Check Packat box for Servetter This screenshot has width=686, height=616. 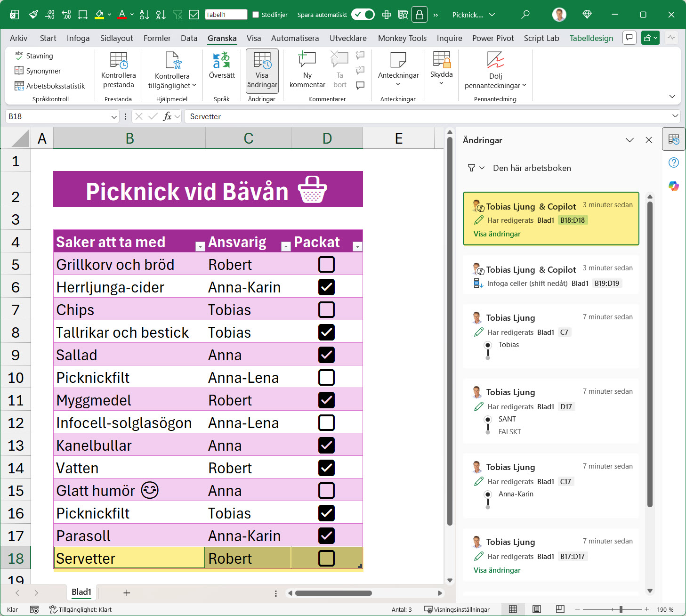327,558
